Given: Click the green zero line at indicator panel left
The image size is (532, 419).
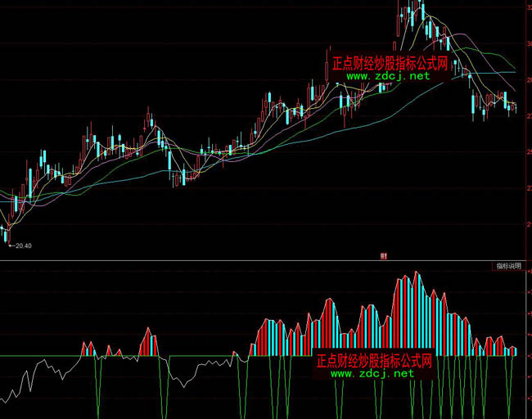Looking at the screenshot, I should pos(33,356).
